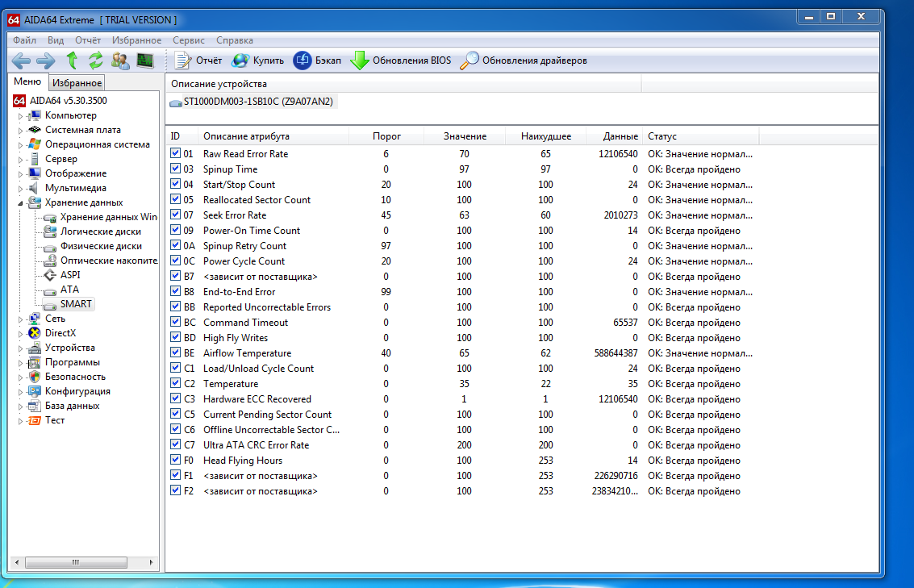Open the Сервис menu
This screenshot has height=588, width=914.
(188, 40)
